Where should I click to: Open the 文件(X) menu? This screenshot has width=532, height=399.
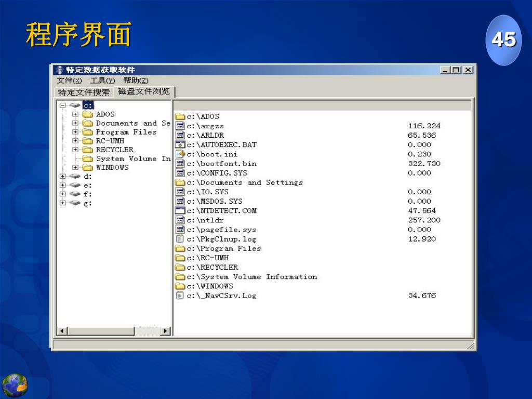pos(69,81)
